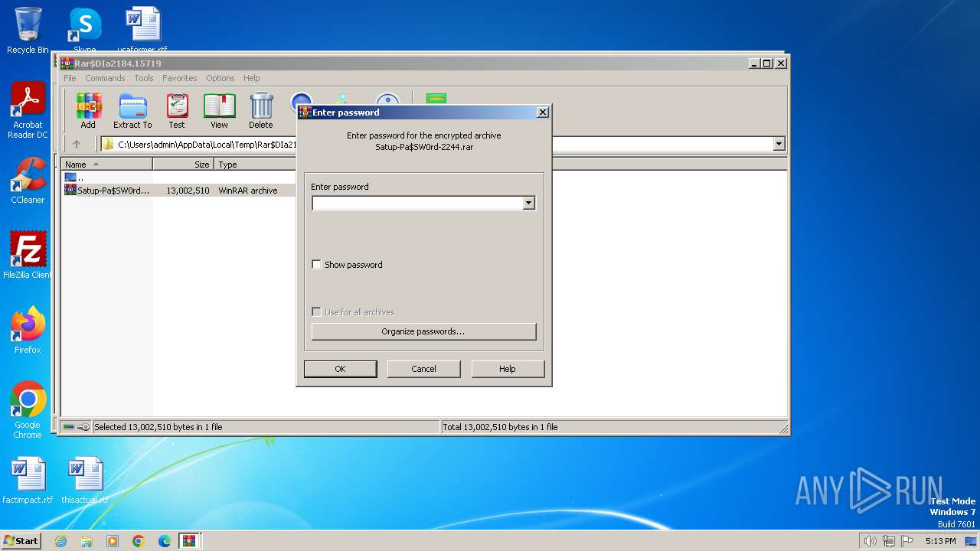Launch Internet Explorer from the taskbar
980x551 pixels.
[x=60, y=541]
